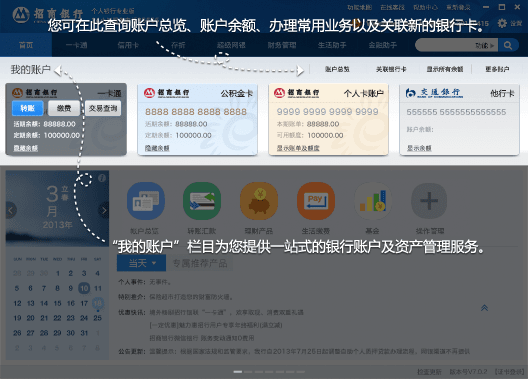Image resolution: width=528 pixels, height=379 pixels.
Task: Click the 我的账户 heading
Action: point(31,70)
